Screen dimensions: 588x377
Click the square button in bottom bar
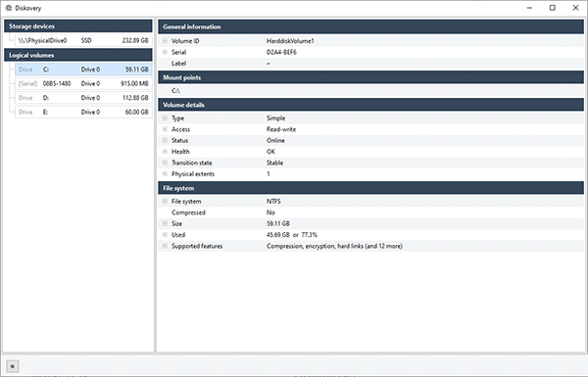click(13, 366)
